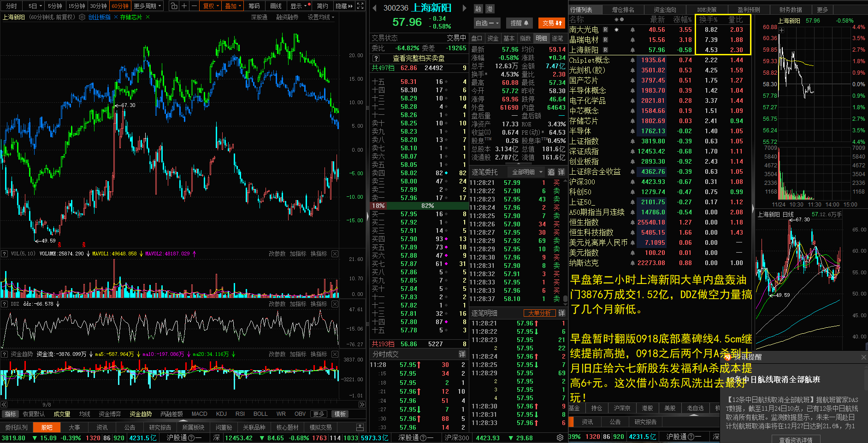Switch to the 资金 tab
This screenshot has height=443, width=868.
coord(493,38)
